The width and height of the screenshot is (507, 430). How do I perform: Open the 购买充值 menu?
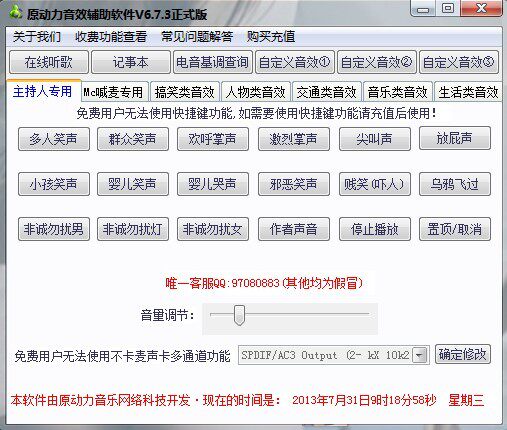[271, 36]
